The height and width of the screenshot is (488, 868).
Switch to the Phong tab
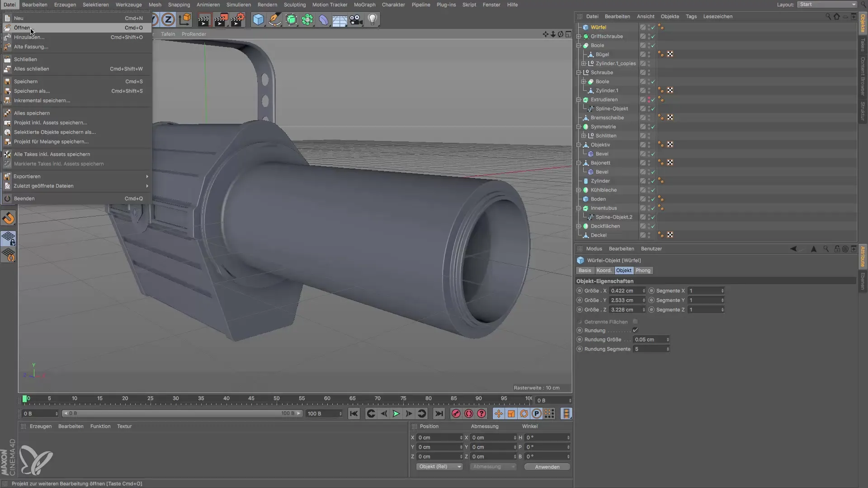point(643,270)
